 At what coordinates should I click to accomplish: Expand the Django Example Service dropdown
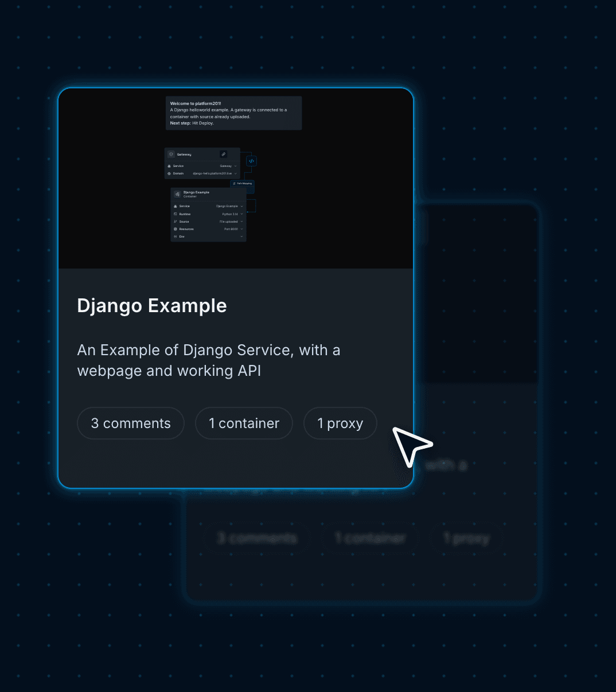[241, 206]
